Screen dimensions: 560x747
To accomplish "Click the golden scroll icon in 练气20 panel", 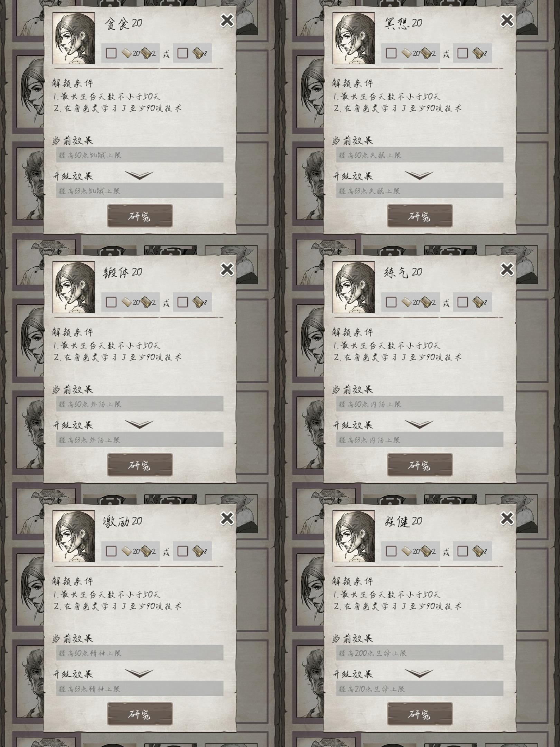I will [x=478, y=302].
